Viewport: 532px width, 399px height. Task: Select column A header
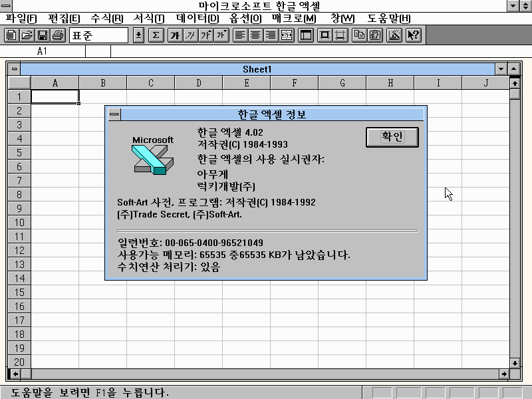tap(55, 82)
